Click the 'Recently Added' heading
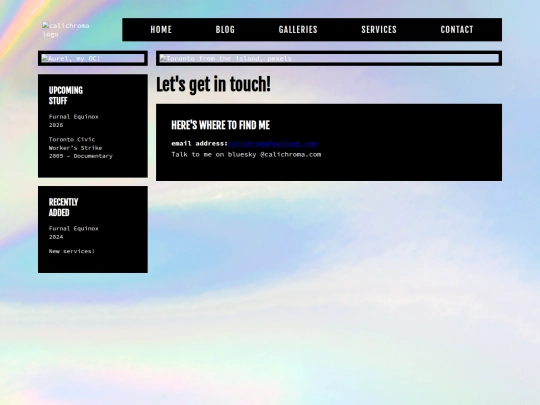This screenshot has width=540, height=405. click(63, 207)
